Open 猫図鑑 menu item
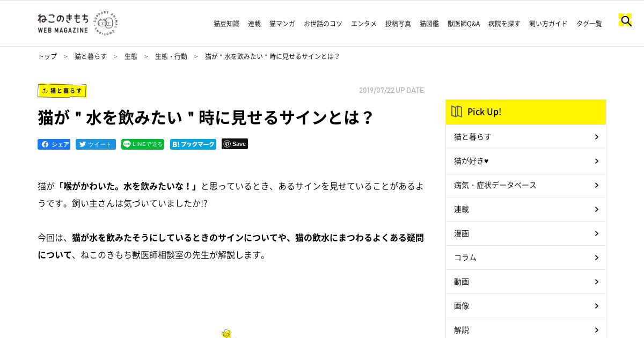The height and width of the screenshot is (338, 644). [x=429, y=24]
